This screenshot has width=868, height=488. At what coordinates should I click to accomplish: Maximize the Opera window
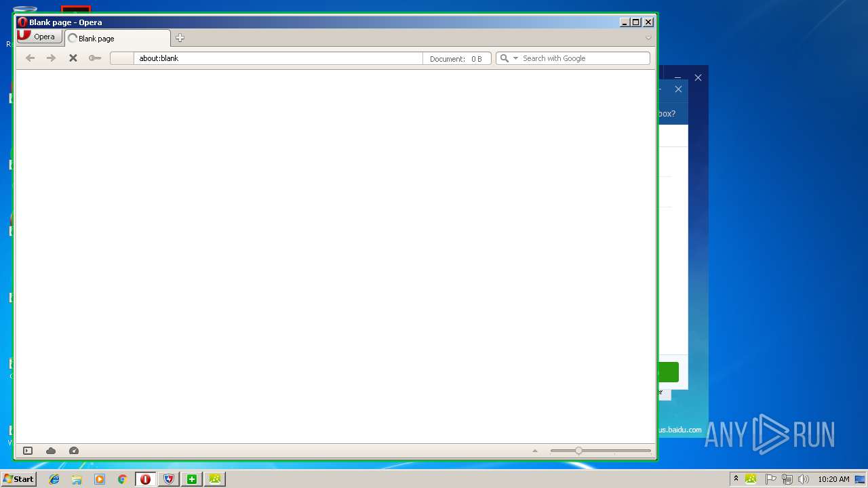[636, 22]
